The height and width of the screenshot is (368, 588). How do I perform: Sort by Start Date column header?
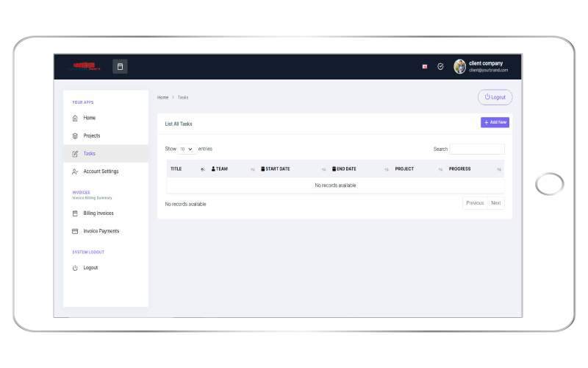pyautogui.click(x=278, y=169)
